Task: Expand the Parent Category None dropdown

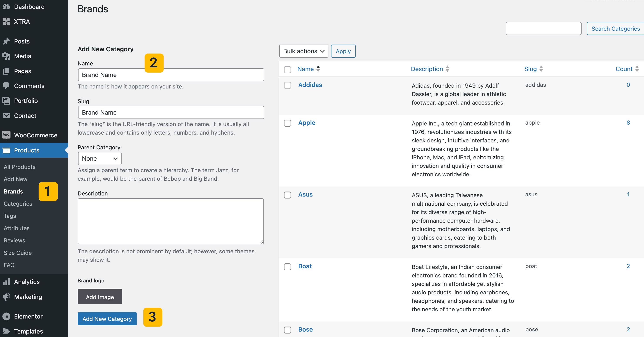Action: coord(99,158)
